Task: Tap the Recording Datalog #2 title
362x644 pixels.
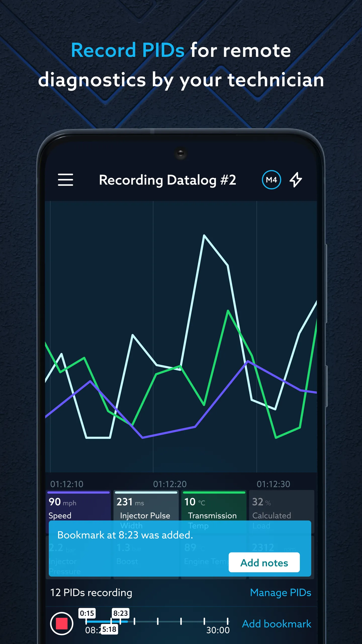Action: click(x=168, y=180)
